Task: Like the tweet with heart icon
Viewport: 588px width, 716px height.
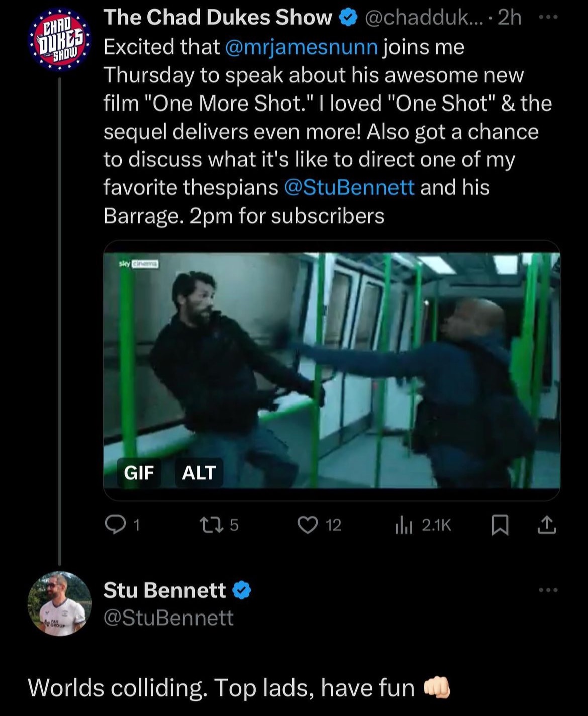Action: click(307, 525)
